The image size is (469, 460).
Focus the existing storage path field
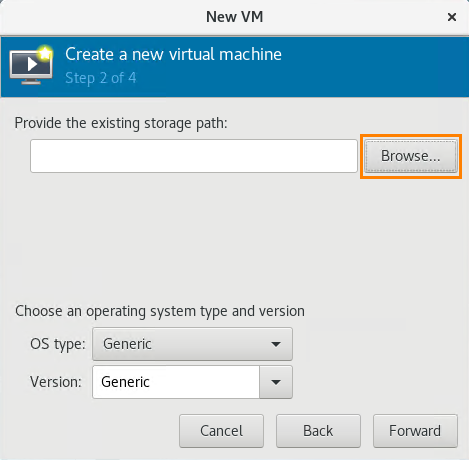pos(194,156)
